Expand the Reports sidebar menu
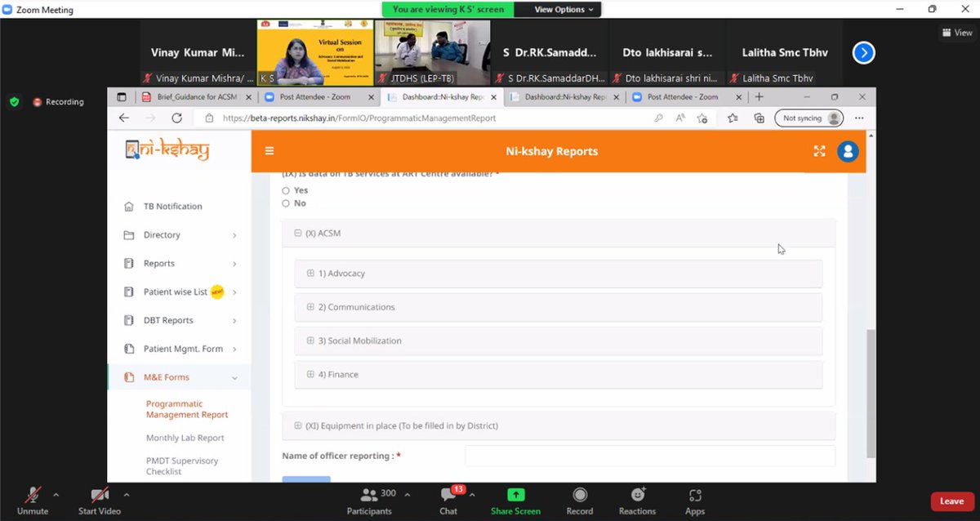The width and height of the screenshot is (980, 521). click(x=180, y=264)
